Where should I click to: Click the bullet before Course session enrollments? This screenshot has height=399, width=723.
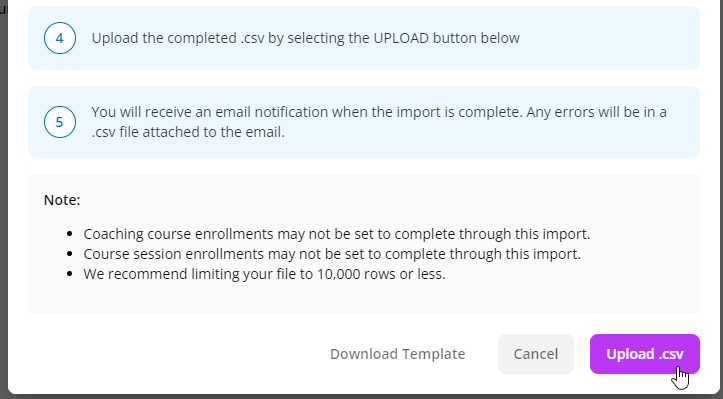click(70, 254)
